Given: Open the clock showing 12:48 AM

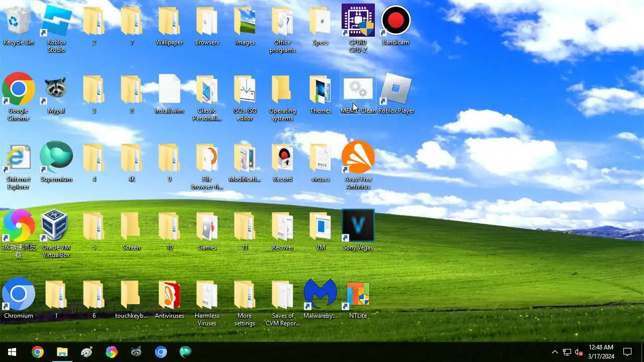Looking at the screenshot, I should coord(601,352).
